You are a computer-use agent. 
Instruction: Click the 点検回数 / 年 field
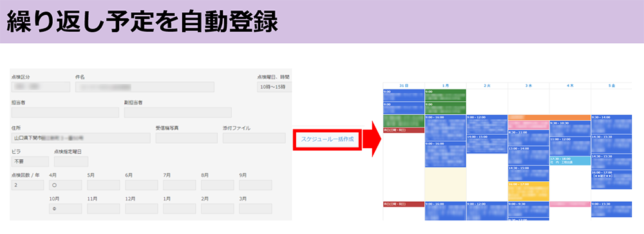pos(28,185)
